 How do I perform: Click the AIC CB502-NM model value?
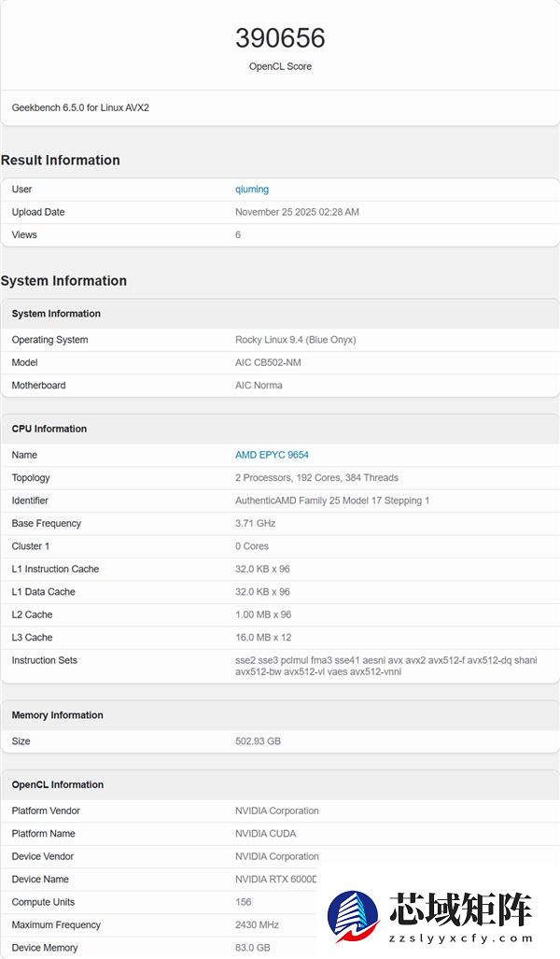269,362
